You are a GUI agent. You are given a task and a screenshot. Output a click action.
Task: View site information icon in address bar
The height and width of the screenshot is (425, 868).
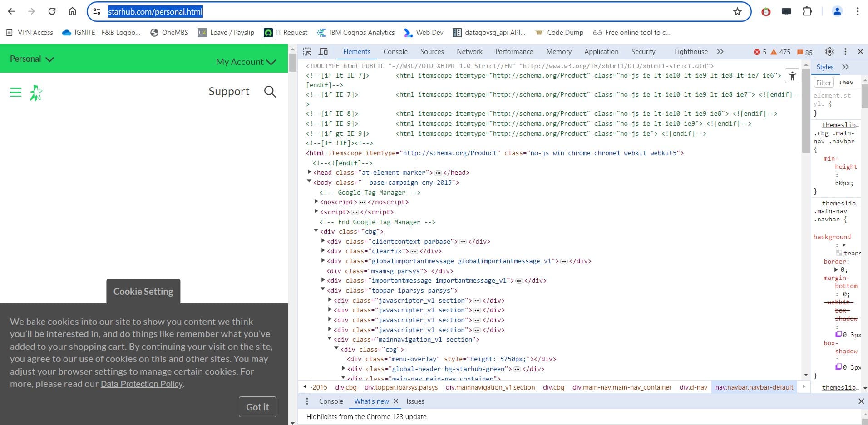click(x=97, y=11)
